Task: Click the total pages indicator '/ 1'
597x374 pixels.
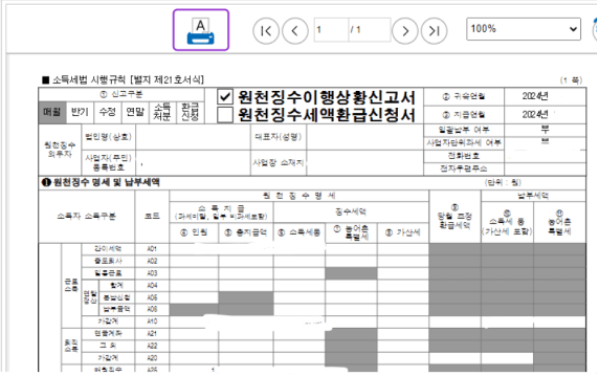Action: (x=356, y=29)
